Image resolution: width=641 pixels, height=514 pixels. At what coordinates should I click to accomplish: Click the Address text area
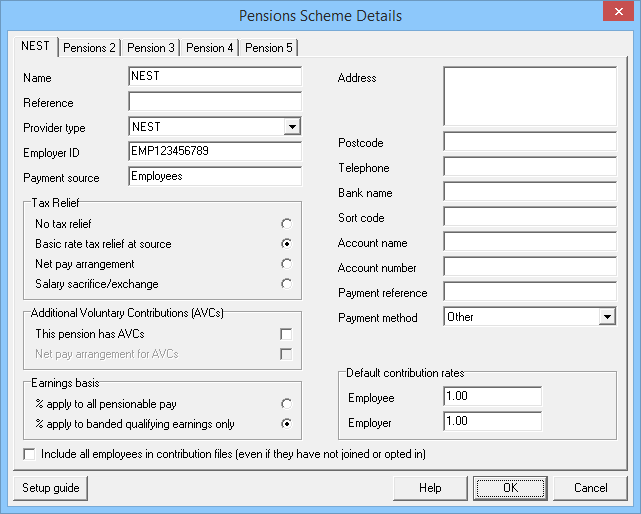(x=530, y=97)
